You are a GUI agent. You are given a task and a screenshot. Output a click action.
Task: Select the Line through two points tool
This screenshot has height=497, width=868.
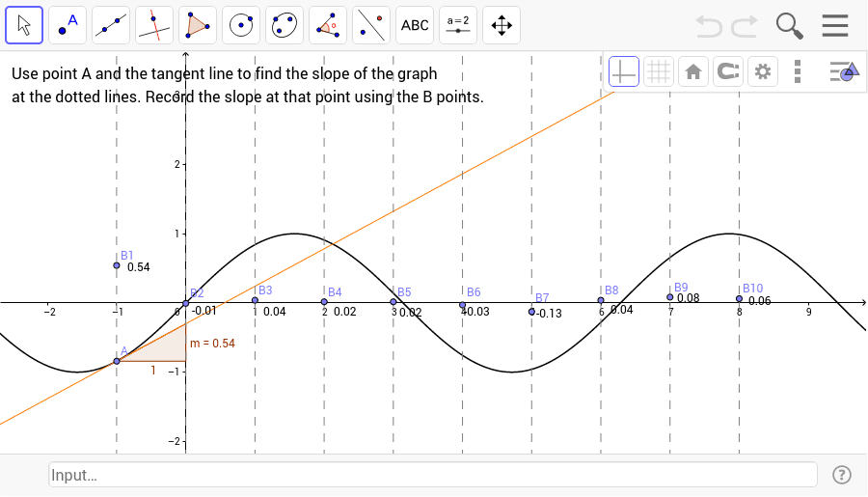(x=111, y=25)
